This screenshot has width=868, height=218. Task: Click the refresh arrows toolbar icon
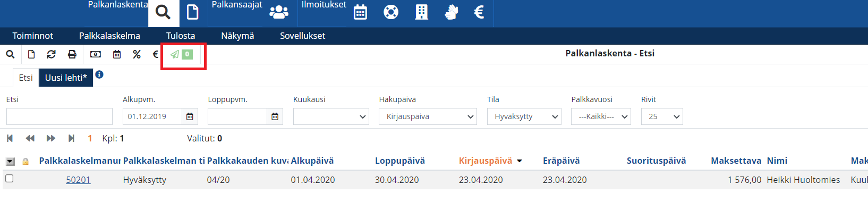[51, 54]
